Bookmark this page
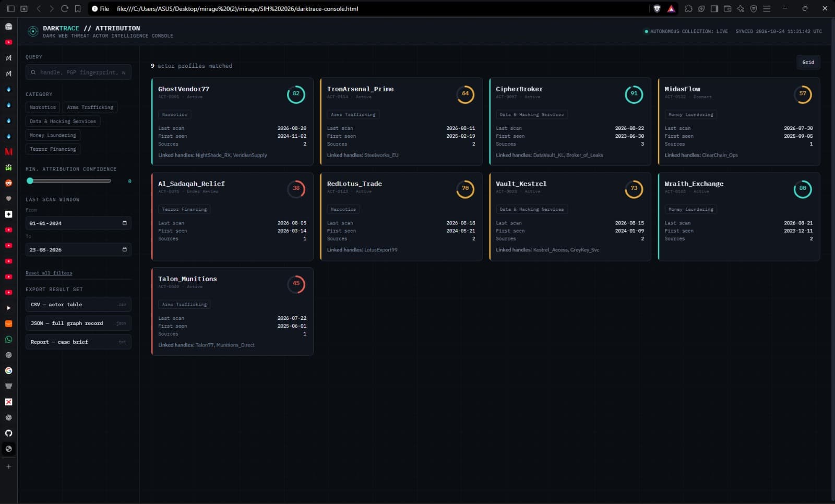This screenshot has height=504, width=835. pos(78,8)
